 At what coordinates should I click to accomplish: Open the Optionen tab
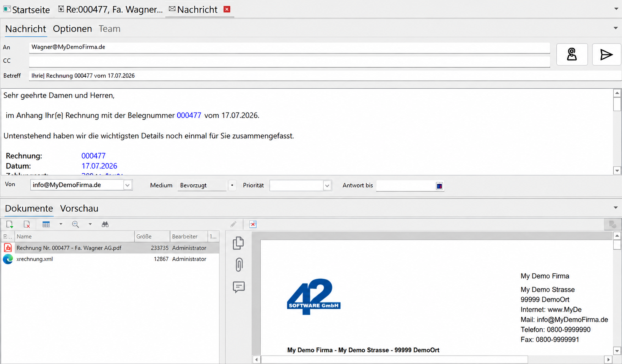coord(72,29)
